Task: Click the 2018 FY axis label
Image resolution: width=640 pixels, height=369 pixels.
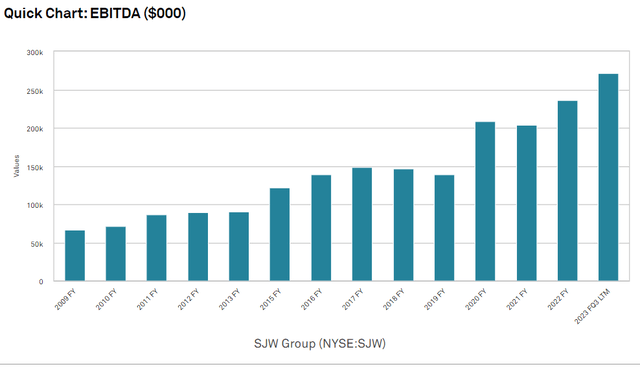Action: point(393,299)
